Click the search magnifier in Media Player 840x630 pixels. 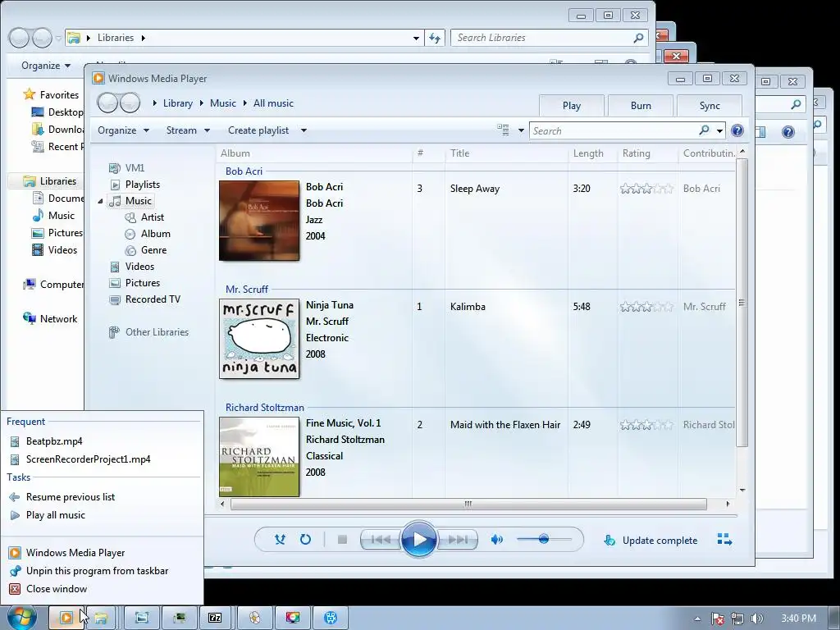pyautogui.click(x=705, y=130)
